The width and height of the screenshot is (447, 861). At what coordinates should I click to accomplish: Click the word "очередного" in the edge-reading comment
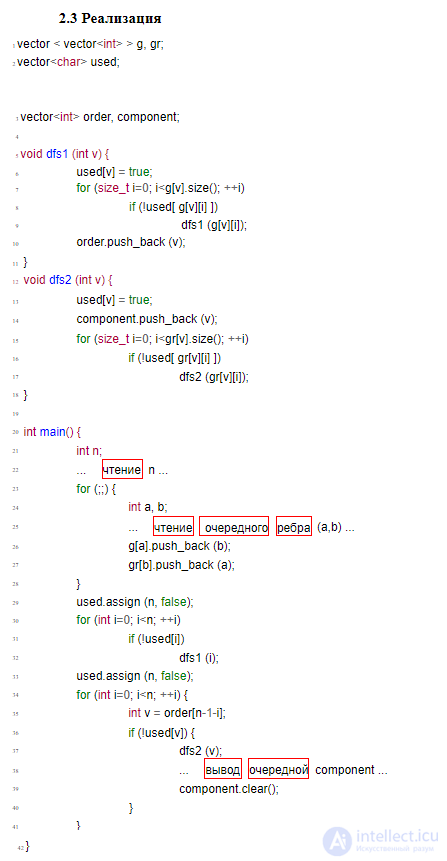tap(234, 527)
